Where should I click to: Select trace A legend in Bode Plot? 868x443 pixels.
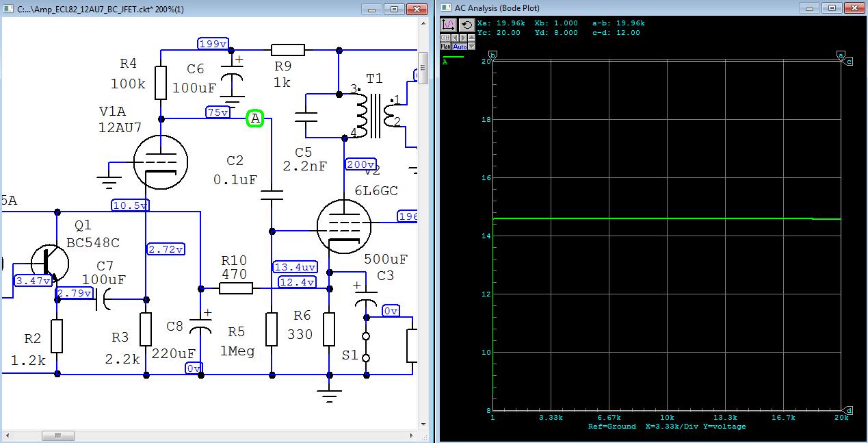point(452,59)
